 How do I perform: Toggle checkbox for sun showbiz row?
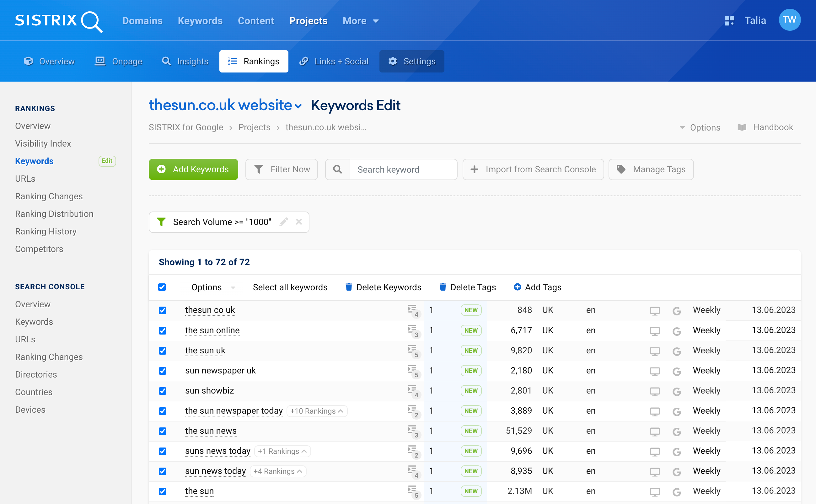(163, 390)
